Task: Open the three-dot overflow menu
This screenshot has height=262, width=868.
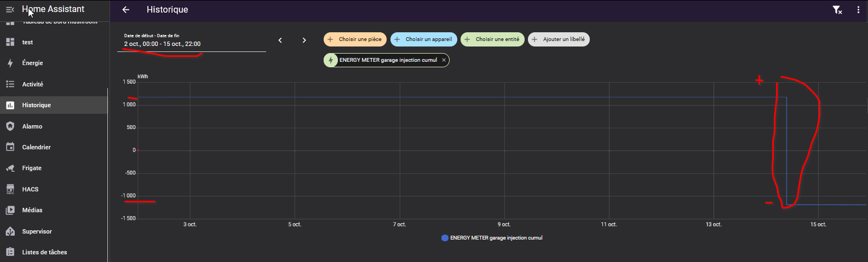Action: click(858, 10)
